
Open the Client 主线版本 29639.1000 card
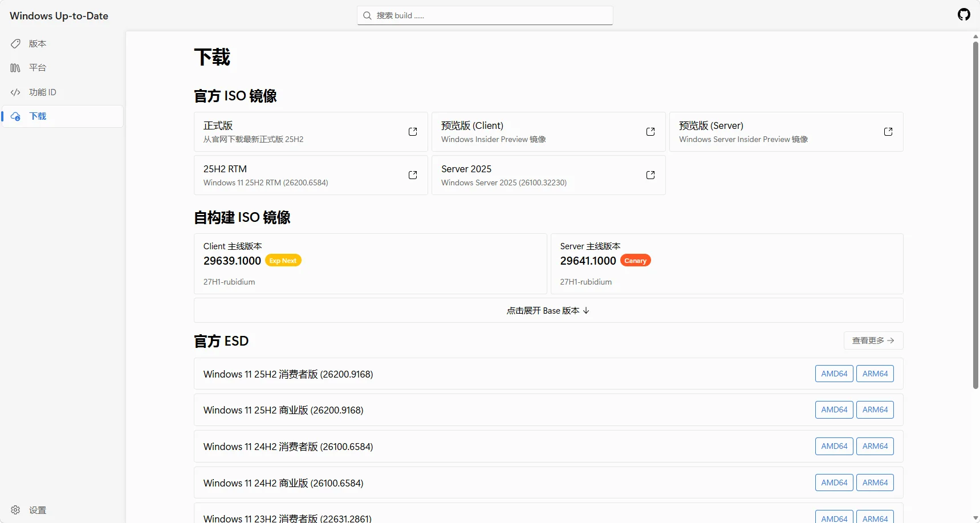[x=371, y=263]
